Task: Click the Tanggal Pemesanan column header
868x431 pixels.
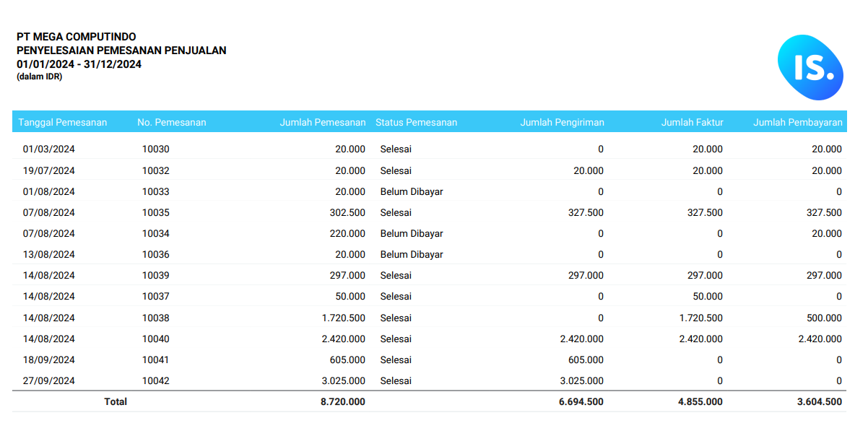Action: [63, 122]
